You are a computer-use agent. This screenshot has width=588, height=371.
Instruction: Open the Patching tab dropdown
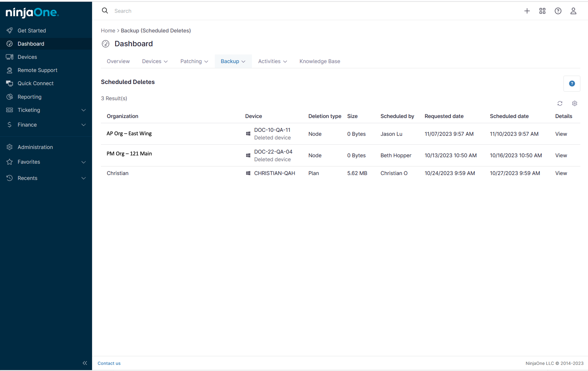point(194,61)
